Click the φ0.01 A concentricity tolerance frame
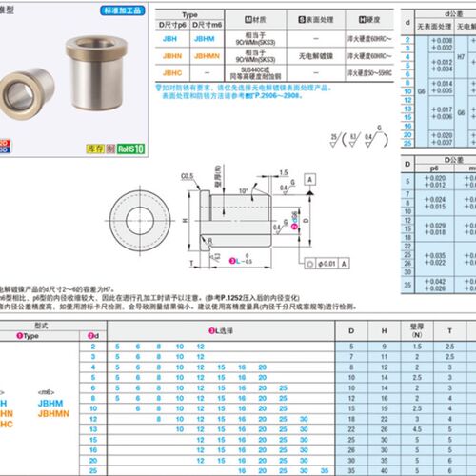 (x=327, y=264)
